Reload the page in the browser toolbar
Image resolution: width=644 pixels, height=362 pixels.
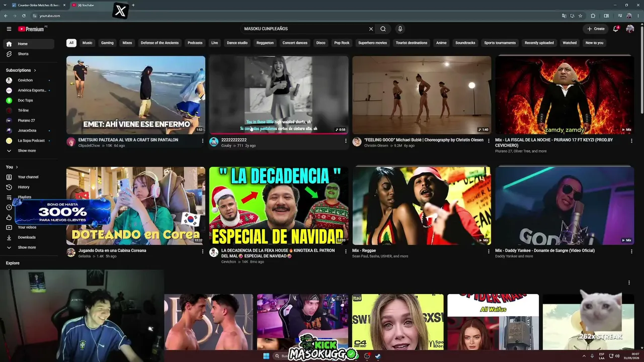pos(24,16)
